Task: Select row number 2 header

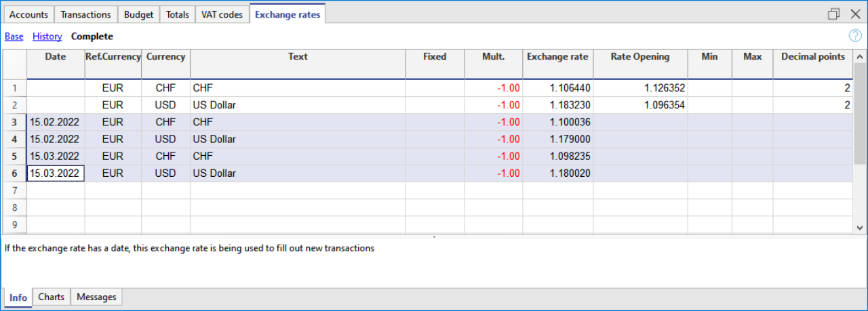Action: pyautogui.click(x=15, y=105)
